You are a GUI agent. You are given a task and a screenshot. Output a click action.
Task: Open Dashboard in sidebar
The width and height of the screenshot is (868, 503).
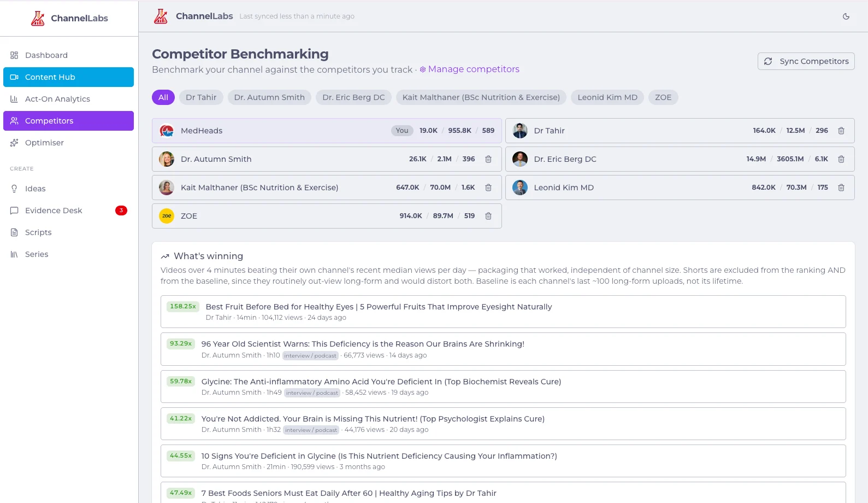click(x=68, y=55)
